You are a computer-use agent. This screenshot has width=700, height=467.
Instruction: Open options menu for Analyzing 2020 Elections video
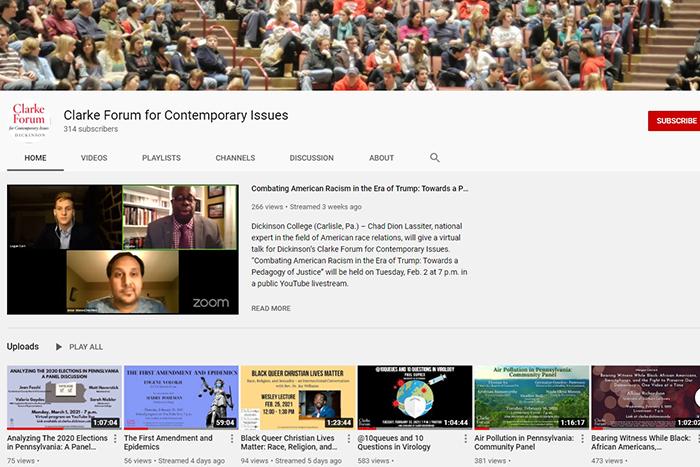pos(115,438)
